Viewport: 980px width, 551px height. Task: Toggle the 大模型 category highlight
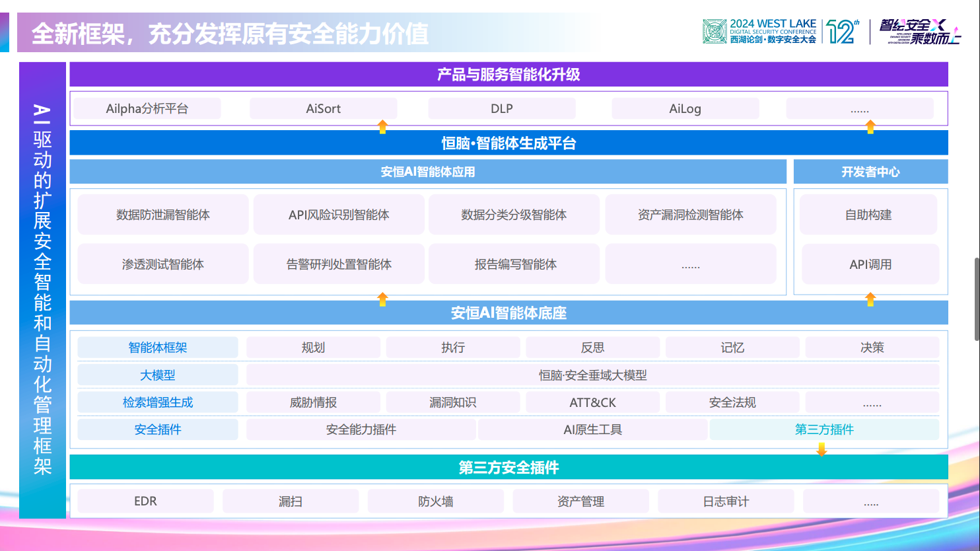(158, 375)
